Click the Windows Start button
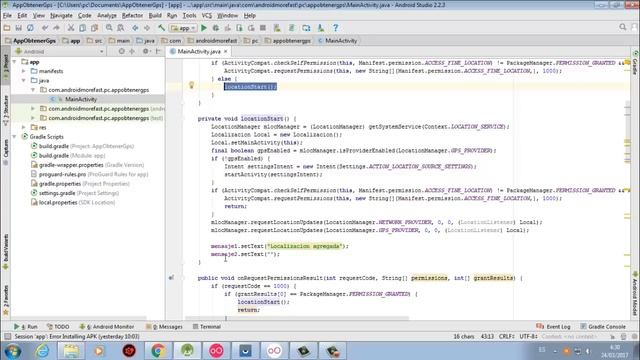This screenshot has width=640, height=360. pyautogui.click(x=13, y=351)
